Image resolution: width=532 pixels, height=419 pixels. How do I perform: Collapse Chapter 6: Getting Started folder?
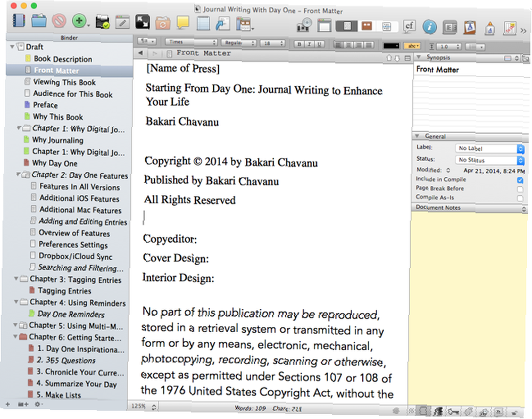[x=15, y=336]
